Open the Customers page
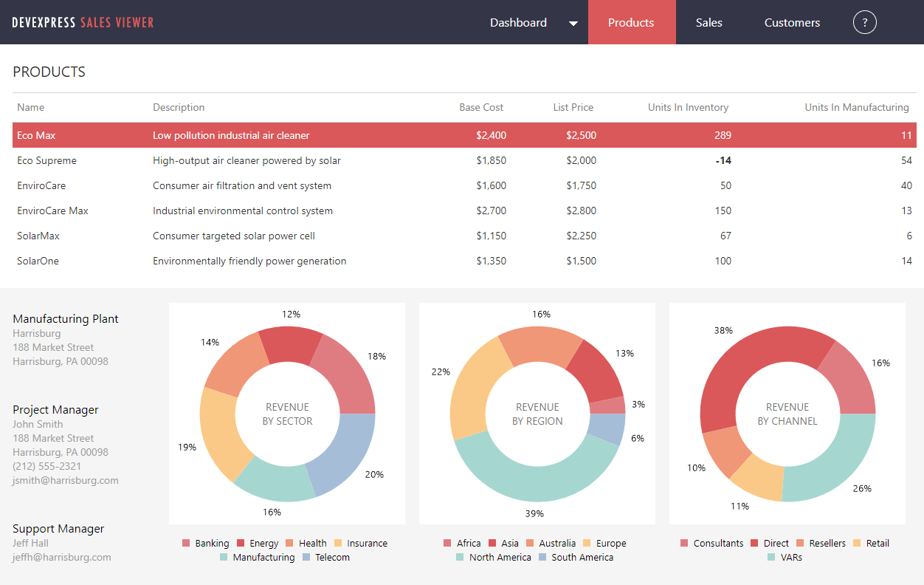 point(792,22)
